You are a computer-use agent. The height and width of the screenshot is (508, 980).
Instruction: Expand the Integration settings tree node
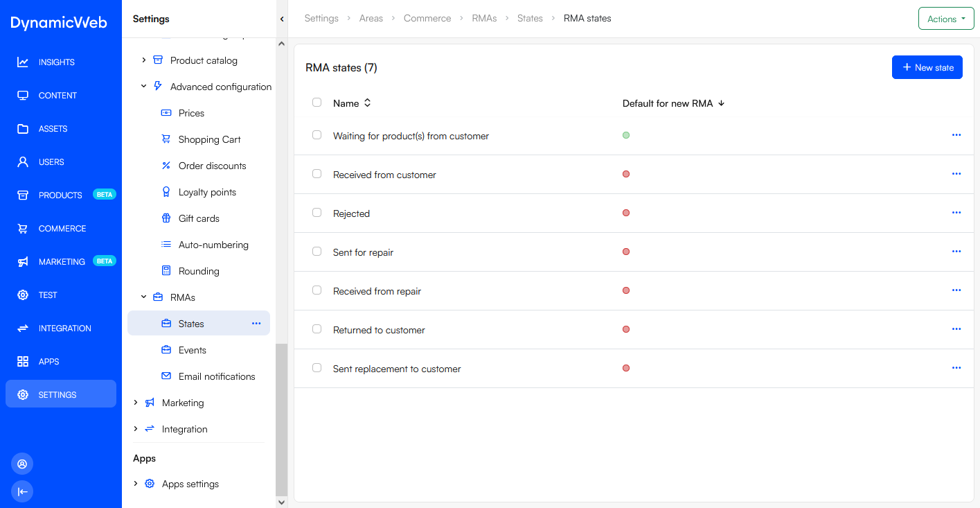136,429
